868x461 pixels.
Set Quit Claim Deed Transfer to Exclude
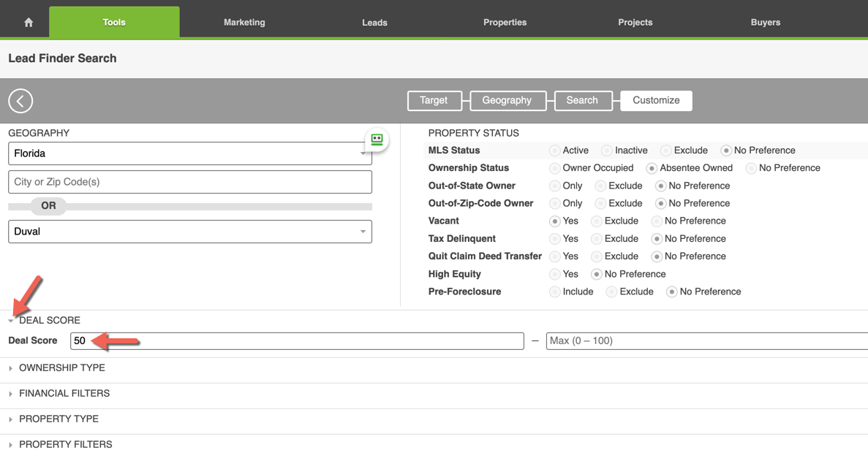[x=596, y=256]
